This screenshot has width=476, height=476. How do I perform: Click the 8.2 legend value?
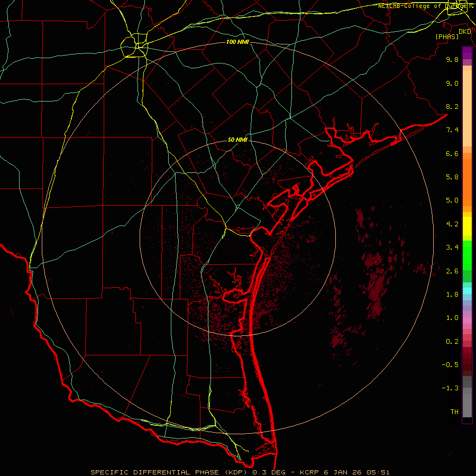pos(452,106)
